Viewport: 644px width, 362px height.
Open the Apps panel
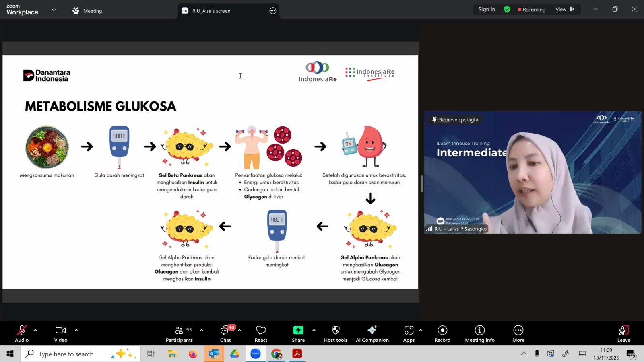tap(409, 333)
